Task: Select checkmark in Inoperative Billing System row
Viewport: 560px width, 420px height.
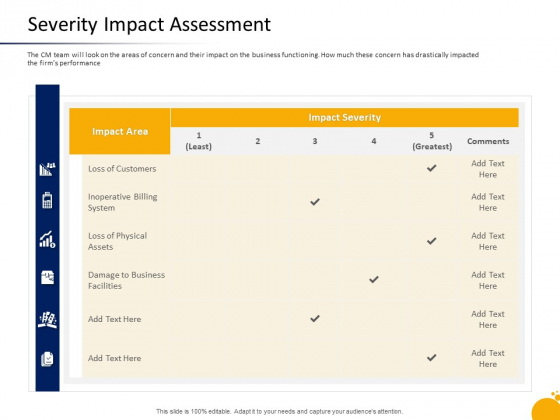Action: [315, 202]
